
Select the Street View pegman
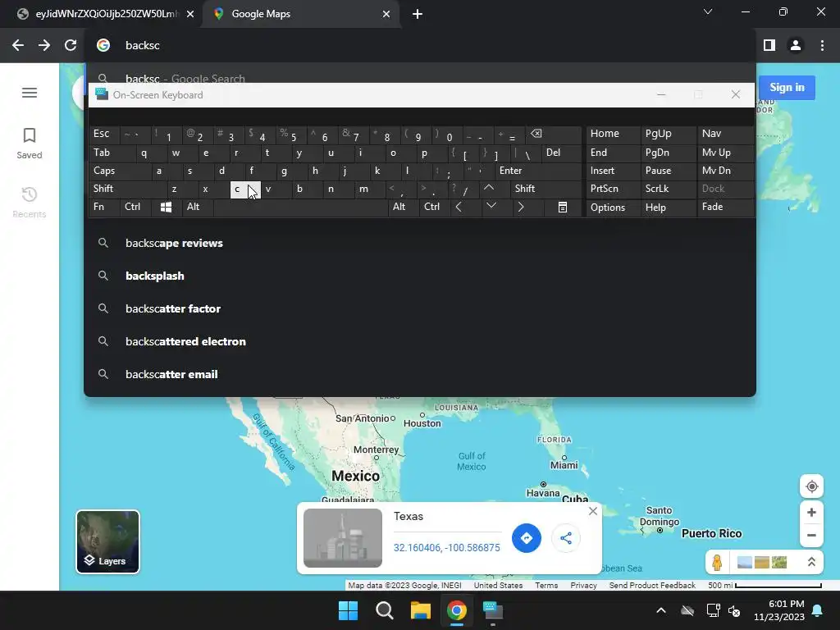tap(717, 562)
